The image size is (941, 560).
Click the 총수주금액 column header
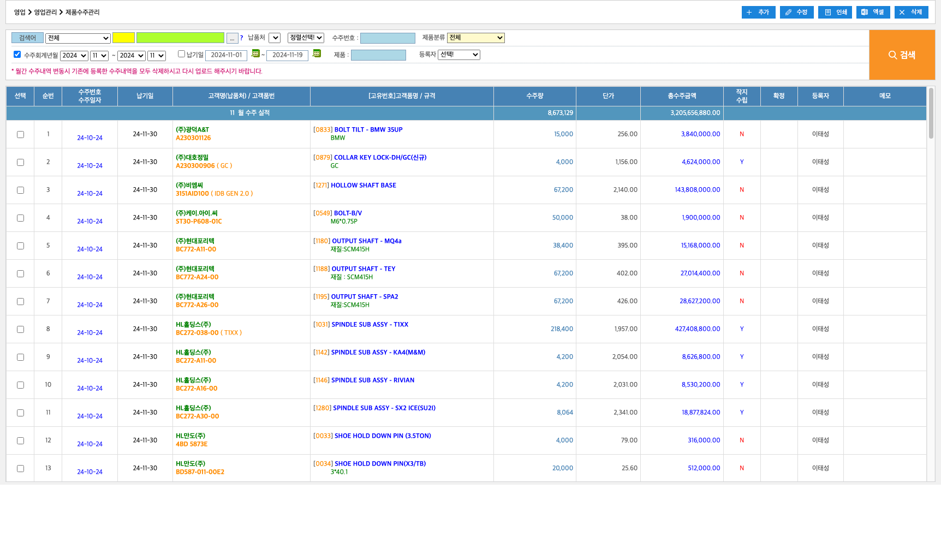pos(682,96)
